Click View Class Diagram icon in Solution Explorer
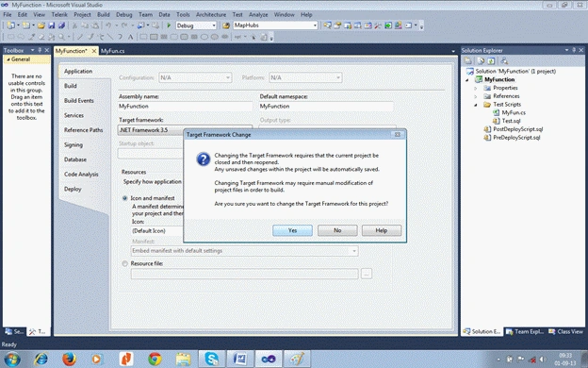 [x=504, y=60]
